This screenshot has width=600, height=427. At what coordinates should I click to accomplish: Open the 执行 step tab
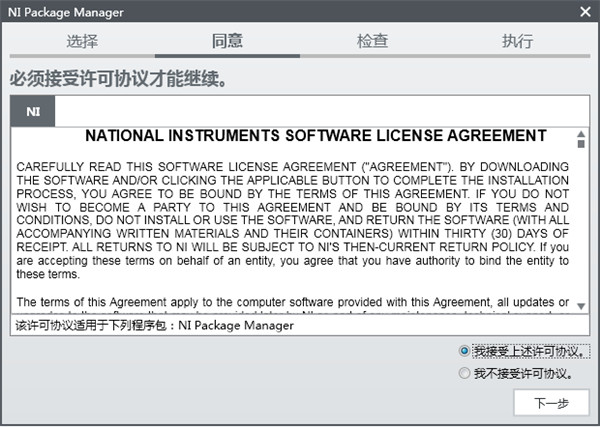click(517, 41)
